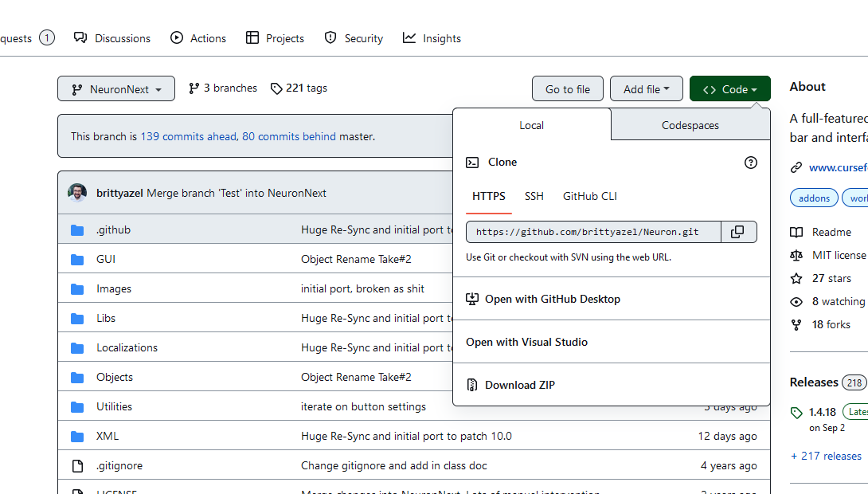
Task: Click the branch icon next to 3 branches
Action: [x=194, y=88]
